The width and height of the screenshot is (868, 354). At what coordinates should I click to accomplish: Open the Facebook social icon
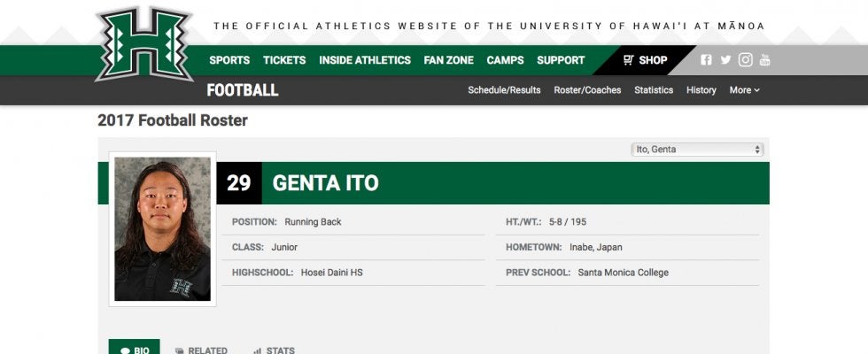(x=706, y=60)
